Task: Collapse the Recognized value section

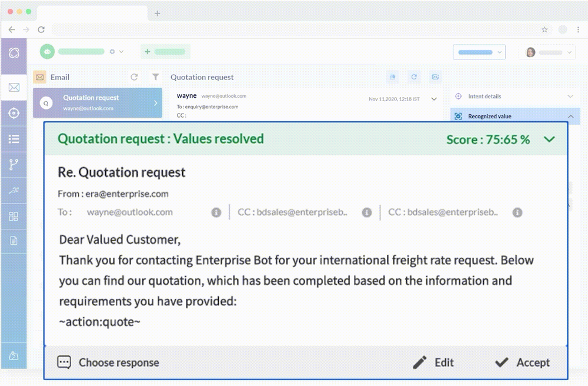Action: coord(570,117)
